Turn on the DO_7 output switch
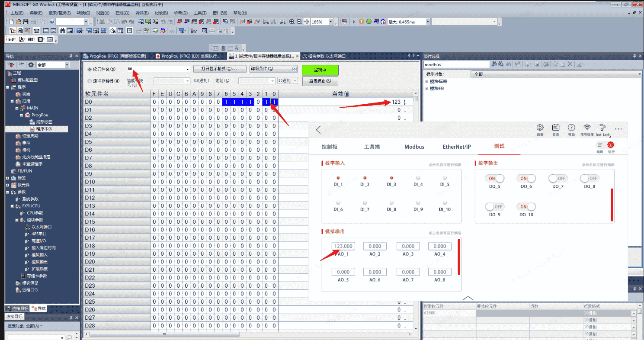644x340 pixels. pos(558,178)
